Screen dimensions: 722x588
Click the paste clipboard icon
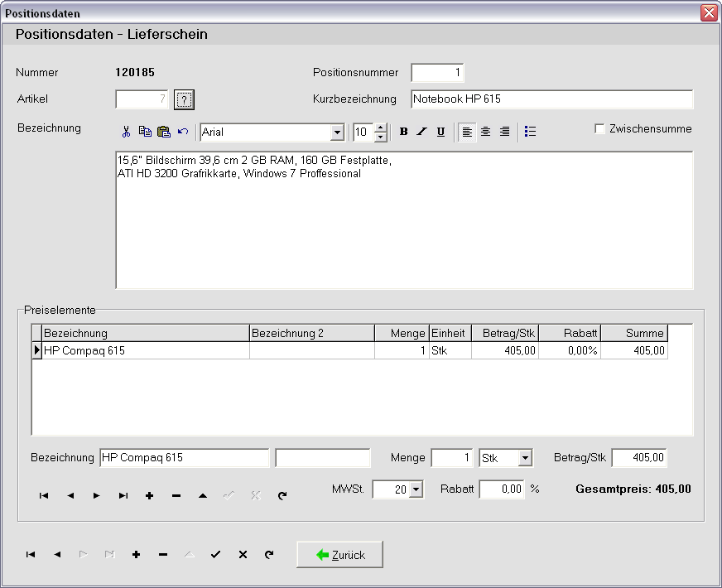164,132
